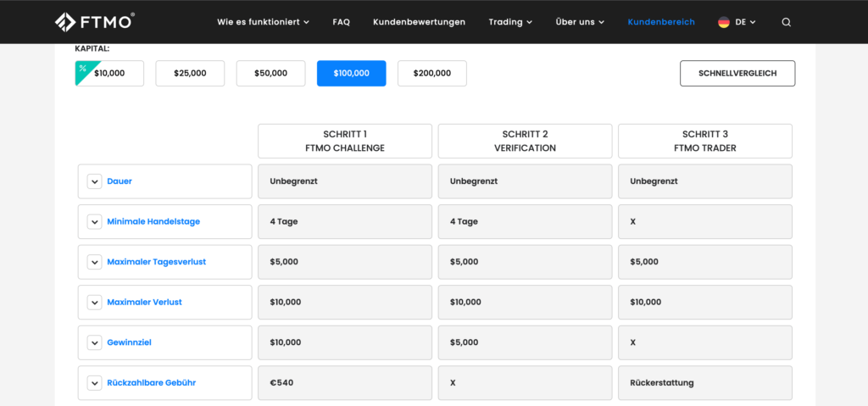Image resolution: width=868 pixels, height=406 pixels.
Task: Expand the Rückzahlbare Gebühr chevron icon
Action: [x=94, y=383]
